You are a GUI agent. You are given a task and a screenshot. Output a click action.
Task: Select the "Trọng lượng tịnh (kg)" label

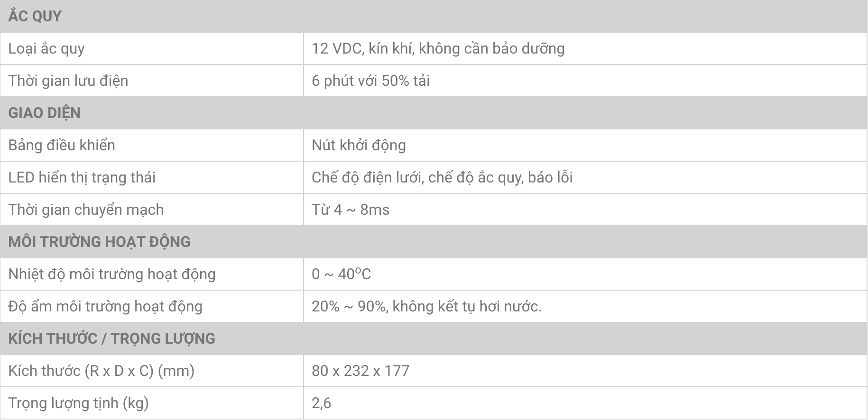[x=79, y=403]
